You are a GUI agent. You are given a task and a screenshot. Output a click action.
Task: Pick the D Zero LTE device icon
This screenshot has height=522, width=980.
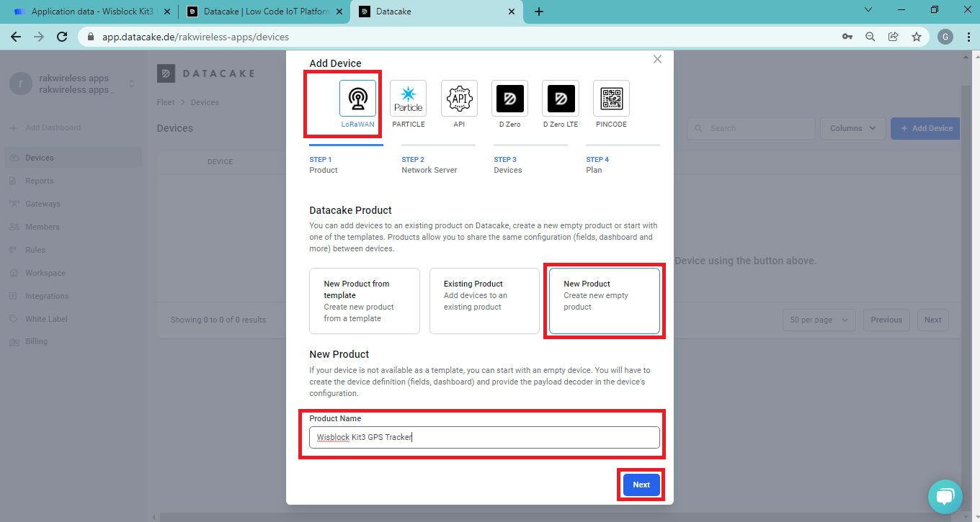pyautogui.click(x=561, y=99)
